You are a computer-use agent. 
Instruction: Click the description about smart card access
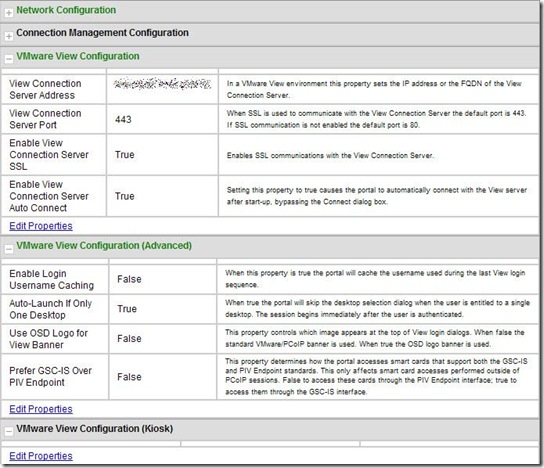(376, 377)
